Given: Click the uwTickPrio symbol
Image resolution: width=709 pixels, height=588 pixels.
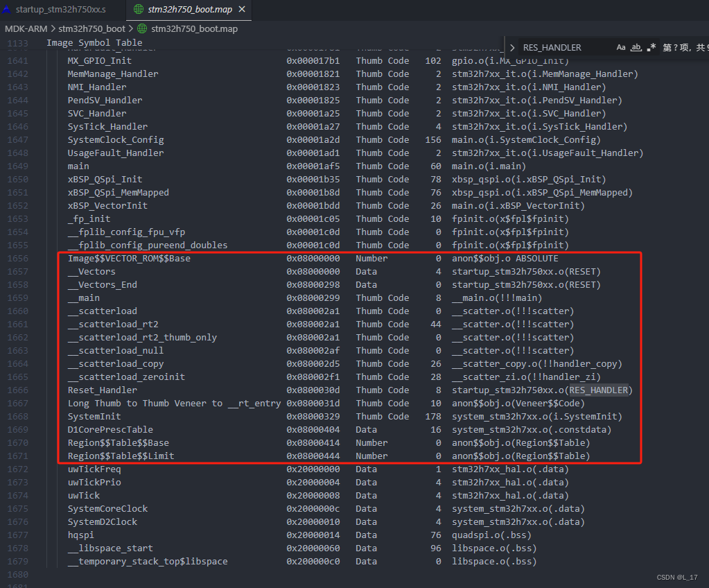Looking at the screenshot, I should pos(94,482).
